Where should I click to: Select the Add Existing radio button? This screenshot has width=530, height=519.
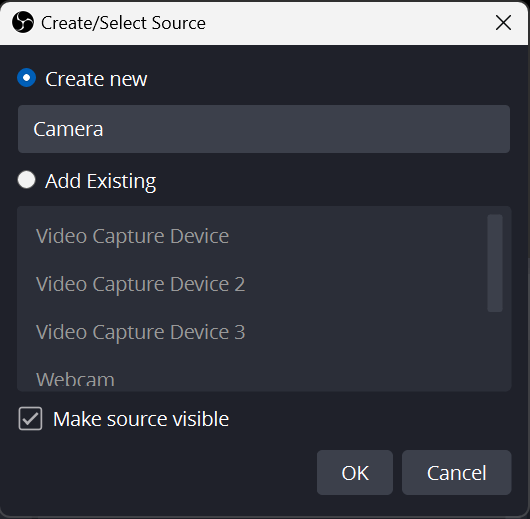(27, 180)
